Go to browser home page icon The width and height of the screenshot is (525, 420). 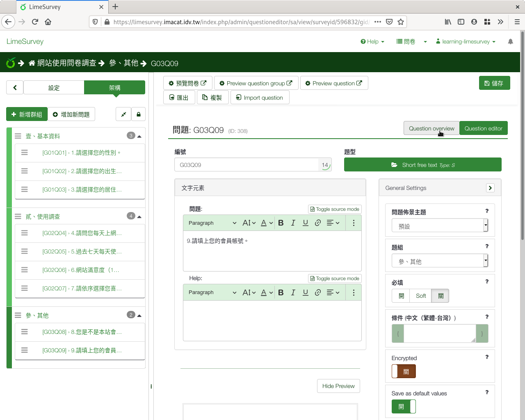(48, 22)
